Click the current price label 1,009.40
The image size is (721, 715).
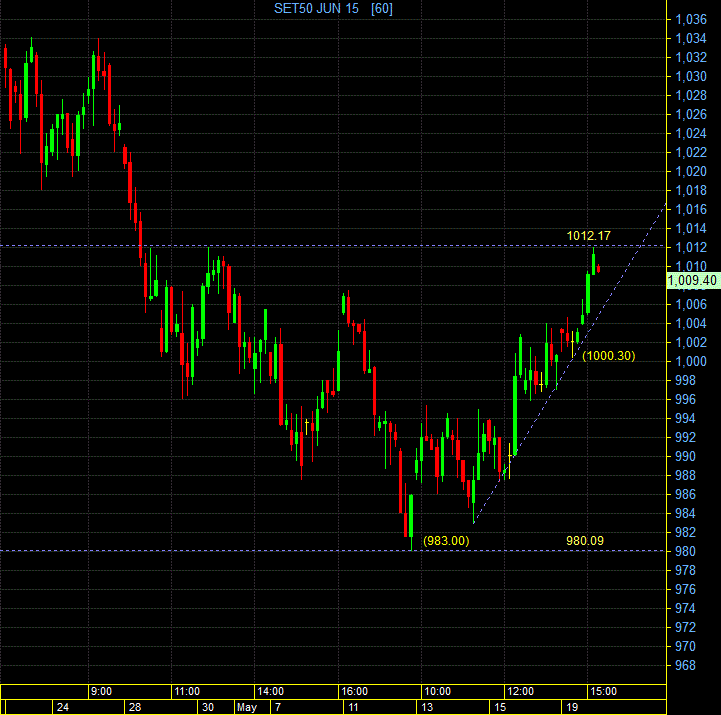click(x=693, y=280)
